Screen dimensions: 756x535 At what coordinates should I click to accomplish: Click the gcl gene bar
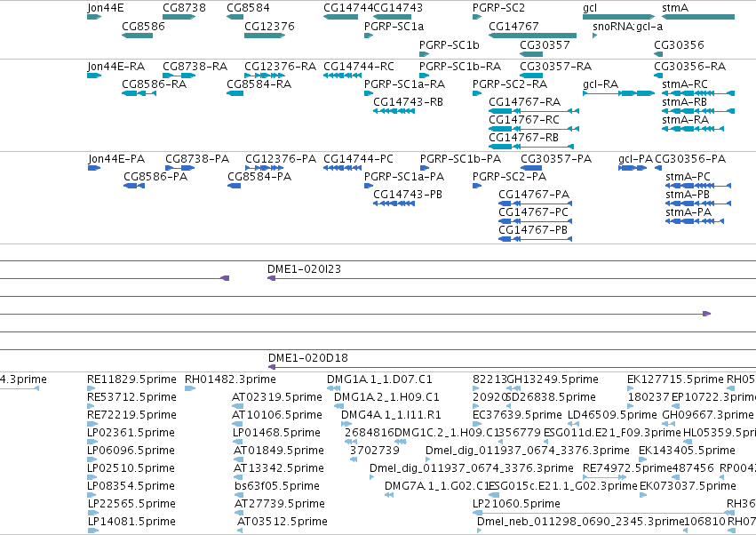click(x=618, y=17)
